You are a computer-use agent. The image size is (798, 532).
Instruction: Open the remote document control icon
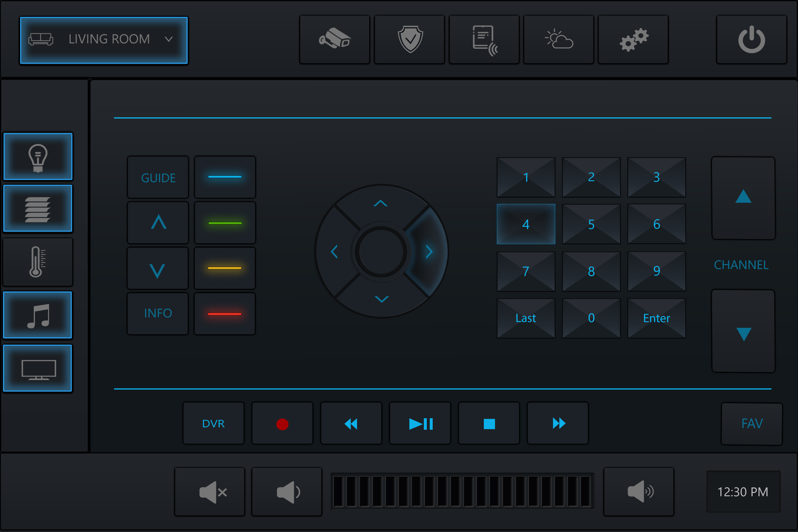click(x=484, y=39)
